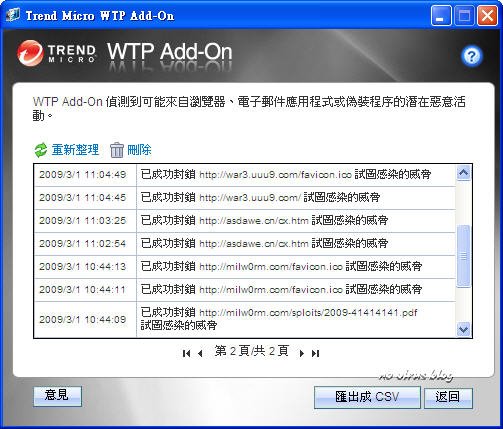This screenshot has height=429, width=503.
Task: Click the 第 2 頁/共 2 頁 page indicator
Action: (x=251, y=351)
